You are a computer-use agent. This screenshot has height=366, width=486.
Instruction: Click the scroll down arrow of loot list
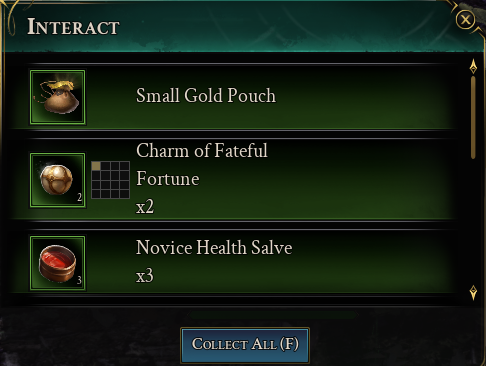click(473, 293)
